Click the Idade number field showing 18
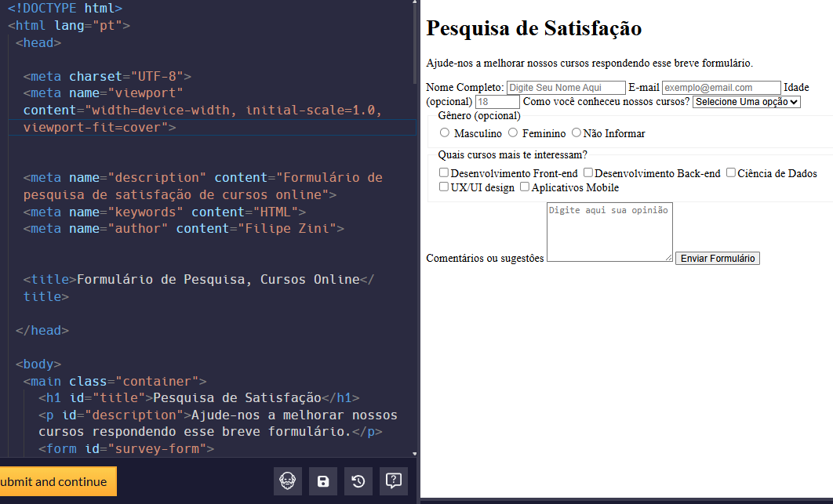 (x=497, y=101)
